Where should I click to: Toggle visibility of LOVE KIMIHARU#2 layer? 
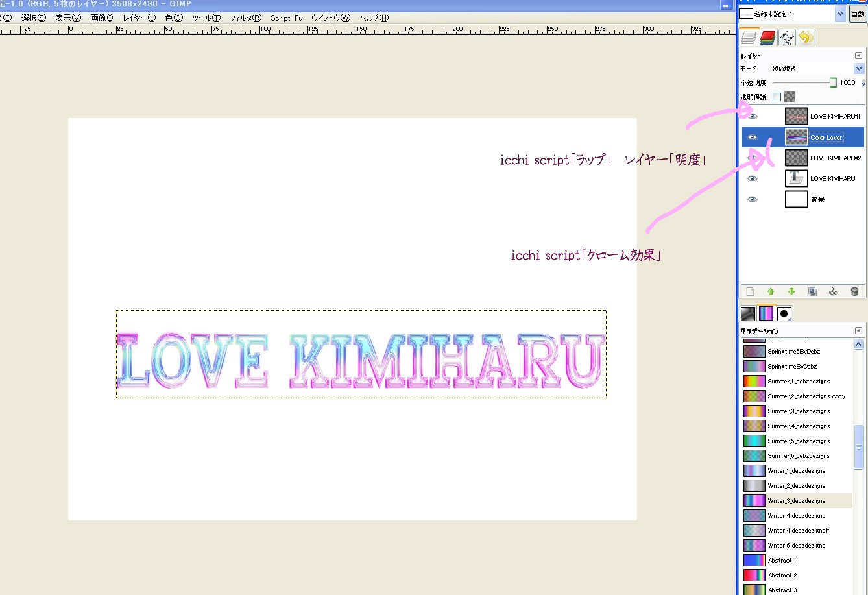click(x=753, y=158)
